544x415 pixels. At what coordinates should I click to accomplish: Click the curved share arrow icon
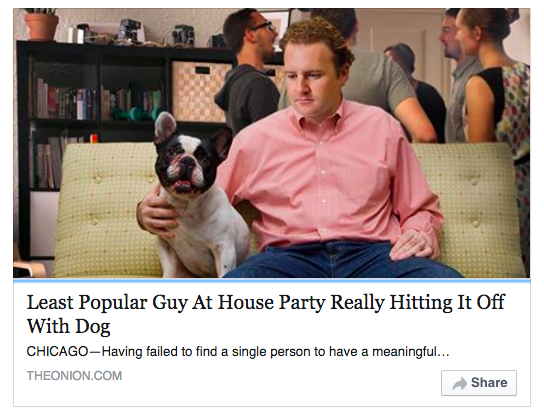point(460,383)
